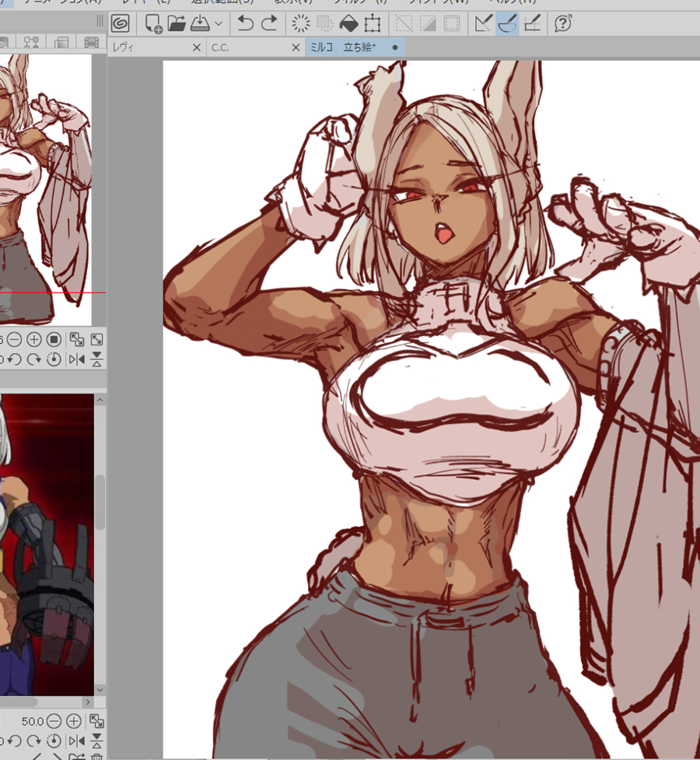This screenshot has height=760, width=700.
Task: Expand the save options dropdown arrow
Action: (219, 23)
